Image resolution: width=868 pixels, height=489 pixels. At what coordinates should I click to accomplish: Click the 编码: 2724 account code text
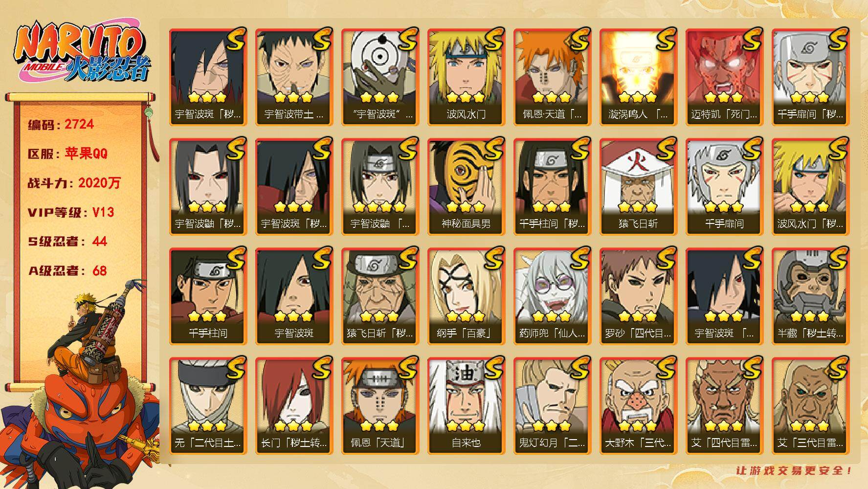61,124
